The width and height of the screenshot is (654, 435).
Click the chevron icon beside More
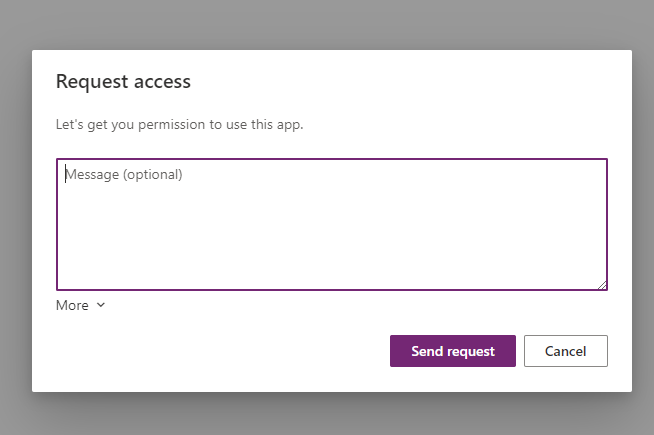tap(100, 306)
